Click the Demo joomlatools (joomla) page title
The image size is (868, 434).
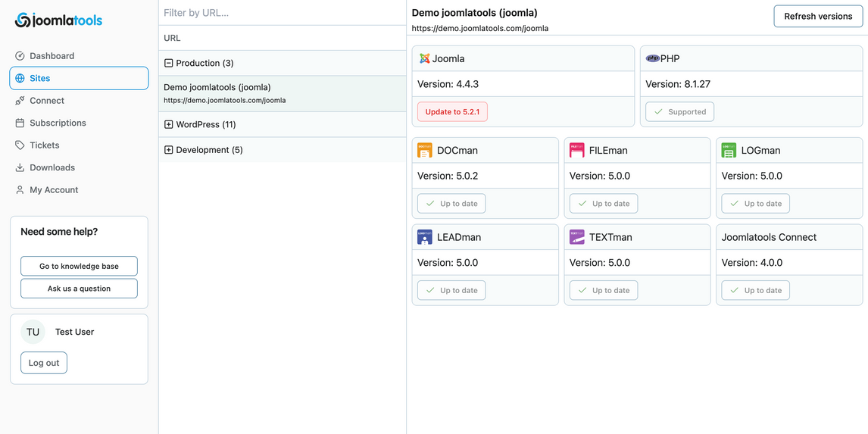(x=474, y=13)
